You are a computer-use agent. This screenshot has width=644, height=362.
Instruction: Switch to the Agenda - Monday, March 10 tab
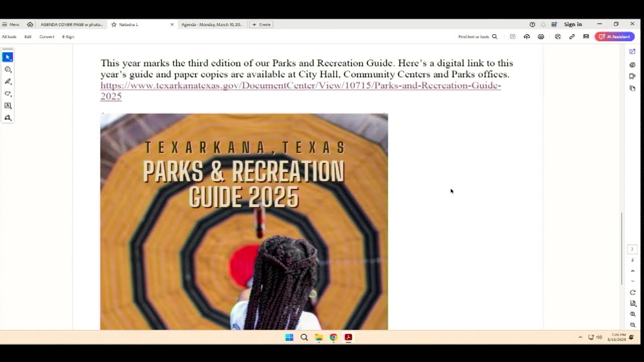[x=211, y=24]
